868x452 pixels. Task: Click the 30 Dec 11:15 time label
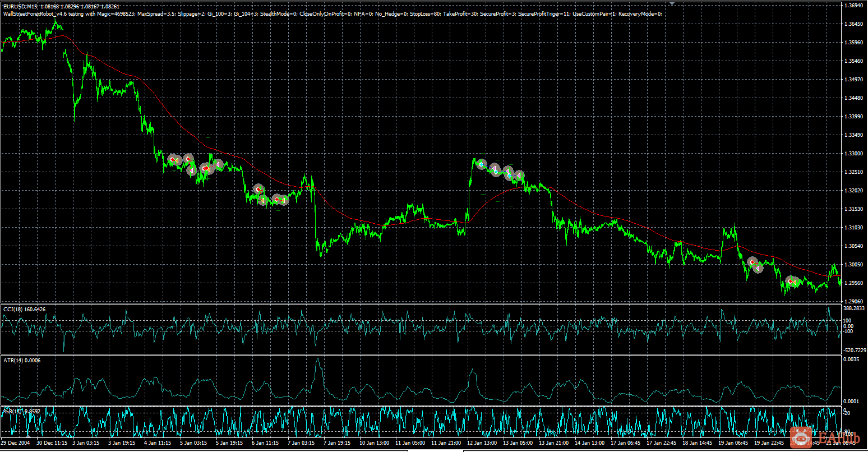click(51, 442)
